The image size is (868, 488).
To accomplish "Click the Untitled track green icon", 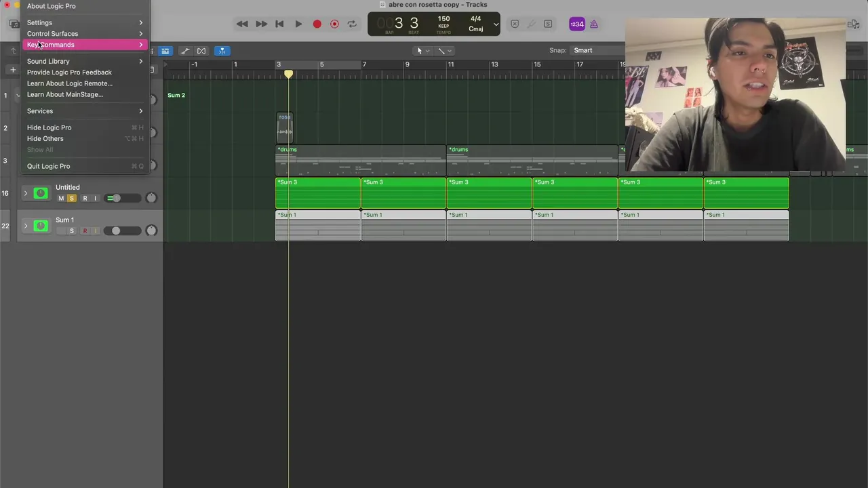I will click(41, 194).
